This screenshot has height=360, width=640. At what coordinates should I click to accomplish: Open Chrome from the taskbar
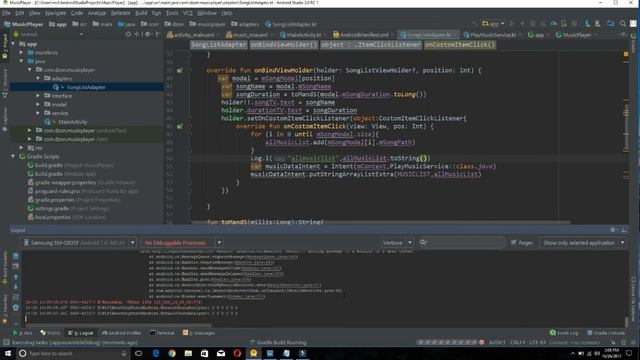(x=172, y=353)
